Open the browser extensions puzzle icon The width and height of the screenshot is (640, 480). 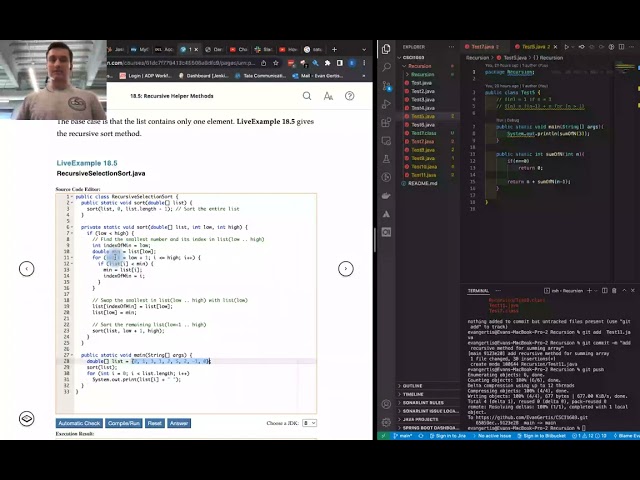327,63
